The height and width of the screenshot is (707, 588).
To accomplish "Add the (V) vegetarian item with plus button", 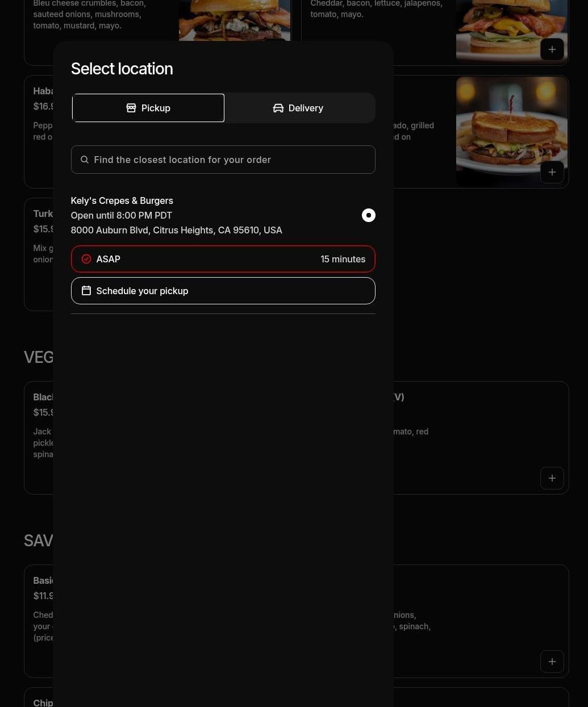I will point(552,478).
